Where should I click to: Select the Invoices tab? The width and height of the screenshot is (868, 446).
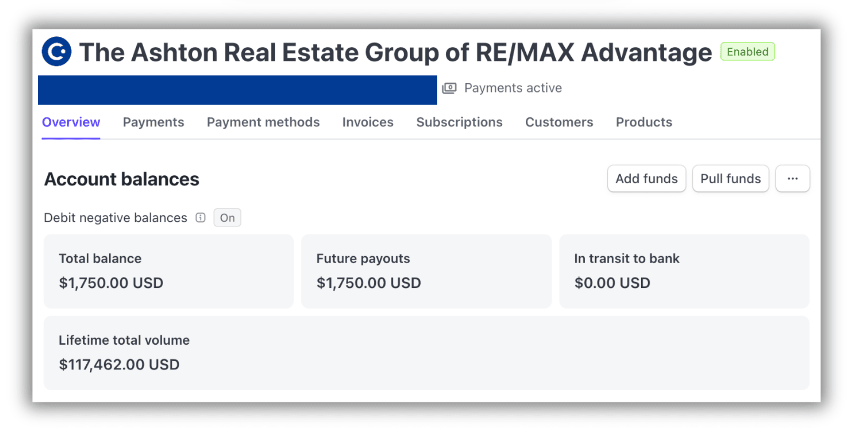368,122
